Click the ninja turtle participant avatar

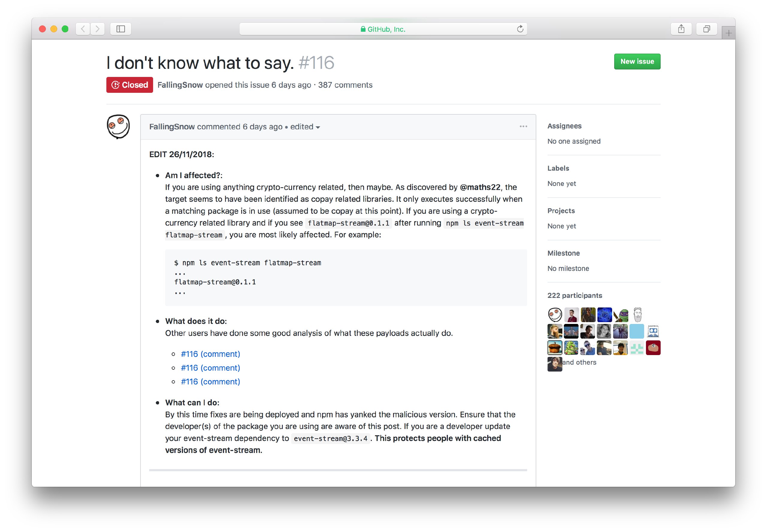[x=620, y=315]
